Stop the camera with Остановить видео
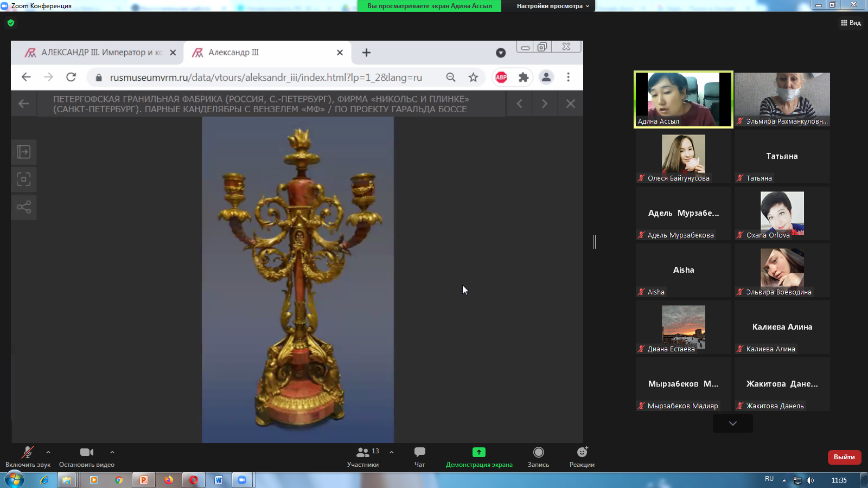The width and height of the screenshot is (868, 488). (87, 457)
